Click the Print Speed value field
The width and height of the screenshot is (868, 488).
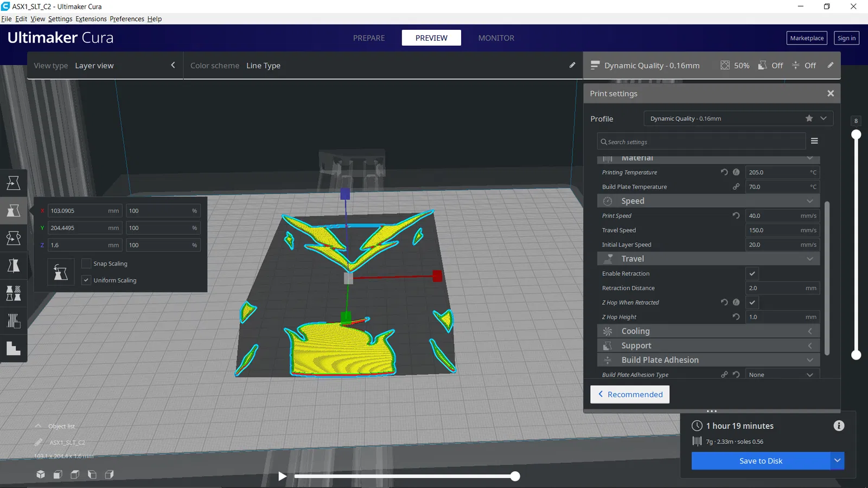click(x=782, y=215)
